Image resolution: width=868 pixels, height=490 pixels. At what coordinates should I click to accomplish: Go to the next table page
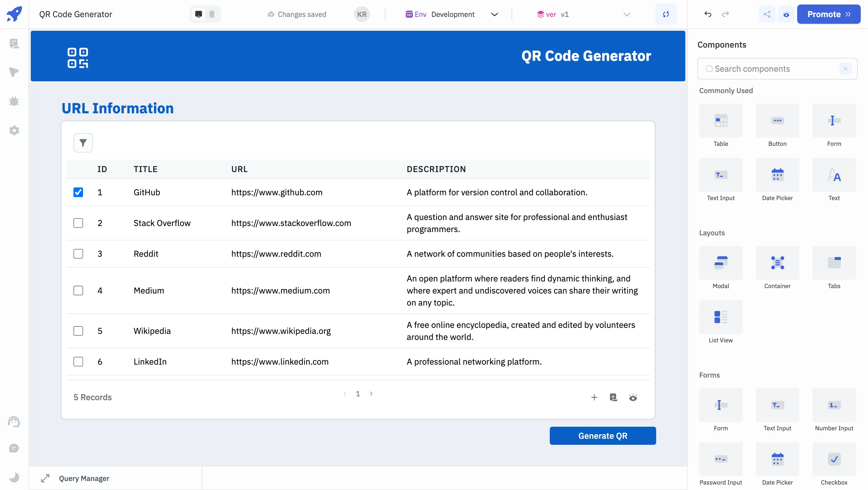[371, 394]
